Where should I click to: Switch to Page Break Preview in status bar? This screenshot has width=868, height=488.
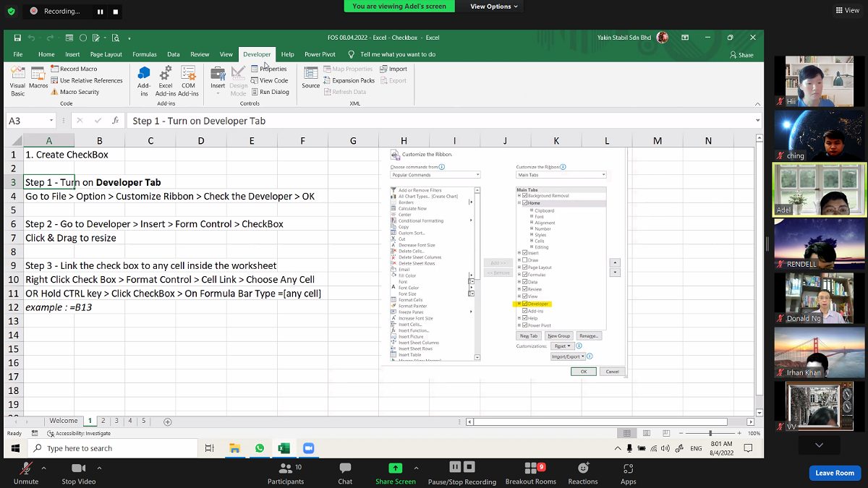pyautogui.click(x=665, y=433)
